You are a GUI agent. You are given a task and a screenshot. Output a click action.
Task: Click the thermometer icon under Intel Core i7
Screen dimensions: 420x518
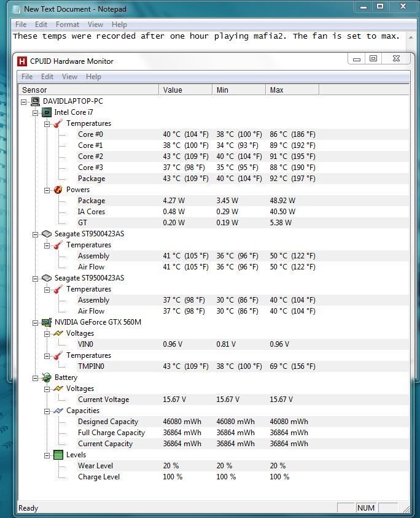58,123
